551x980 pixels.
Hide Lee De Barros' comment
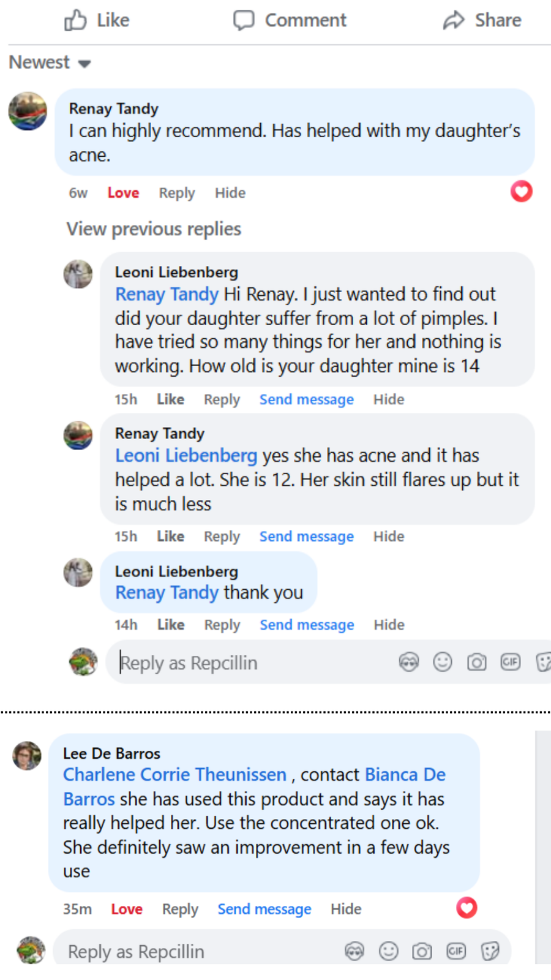tap(345, 909)
